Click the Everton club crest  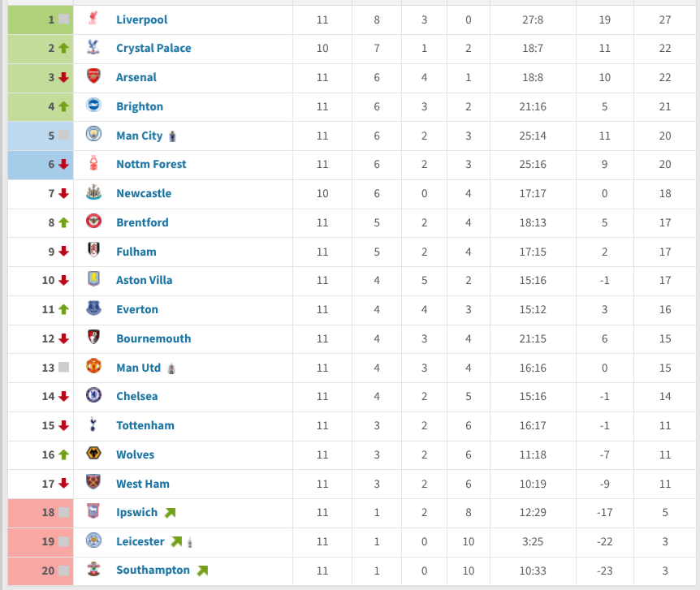(93, 308)
